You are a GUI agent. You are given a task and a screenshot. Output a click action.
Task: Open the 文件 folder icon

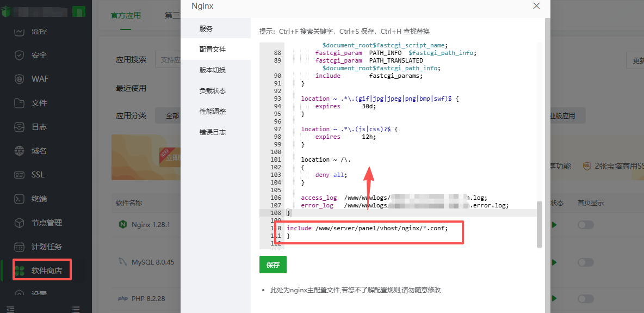pyautogui.click(x=19, y=103)
